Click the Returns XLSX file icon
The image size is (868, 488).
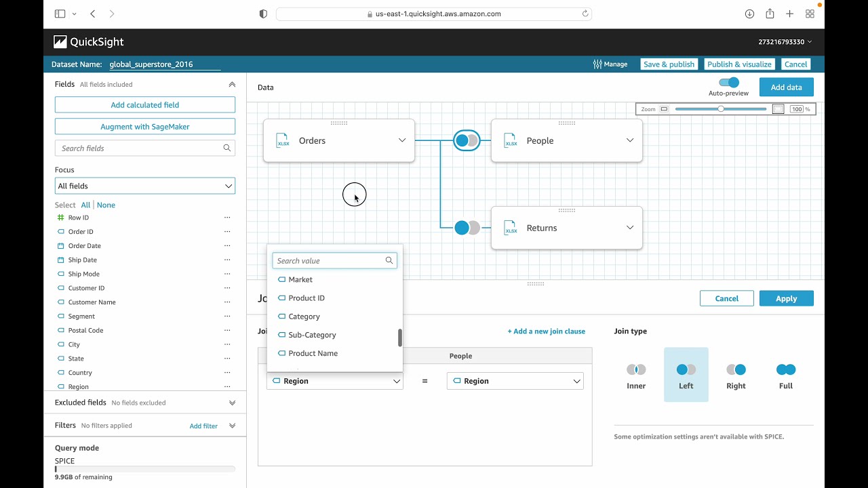(x=511, y=228)
